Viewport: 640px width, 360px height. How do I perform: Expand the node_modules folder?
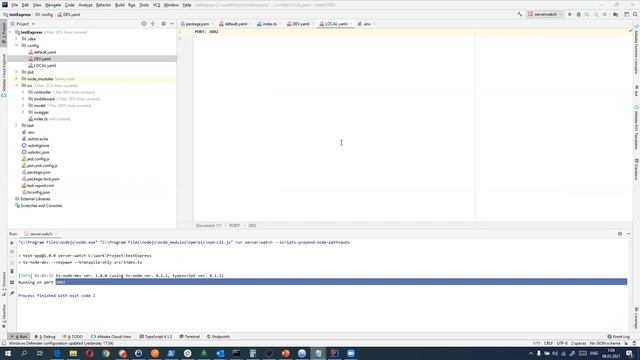pyautogui.click(x=17, y=79)
